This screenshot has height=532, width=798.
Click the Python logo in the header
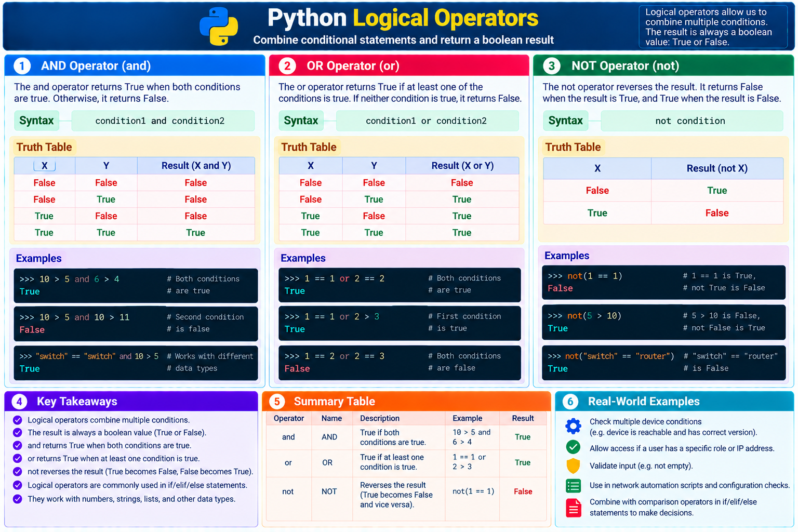219,26
